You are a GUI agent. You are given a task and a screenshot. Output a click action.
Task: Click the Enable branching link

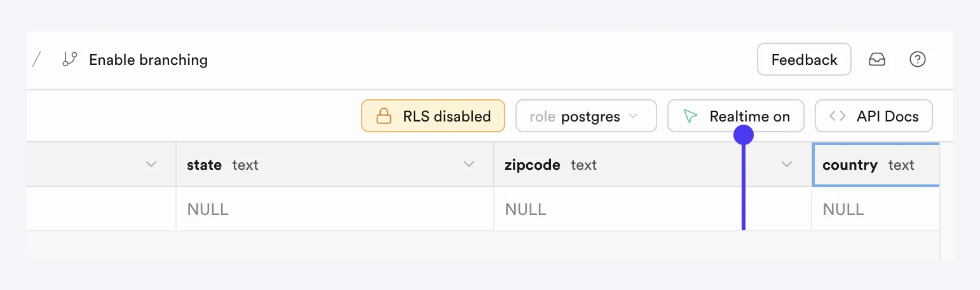tap(148, 60)
